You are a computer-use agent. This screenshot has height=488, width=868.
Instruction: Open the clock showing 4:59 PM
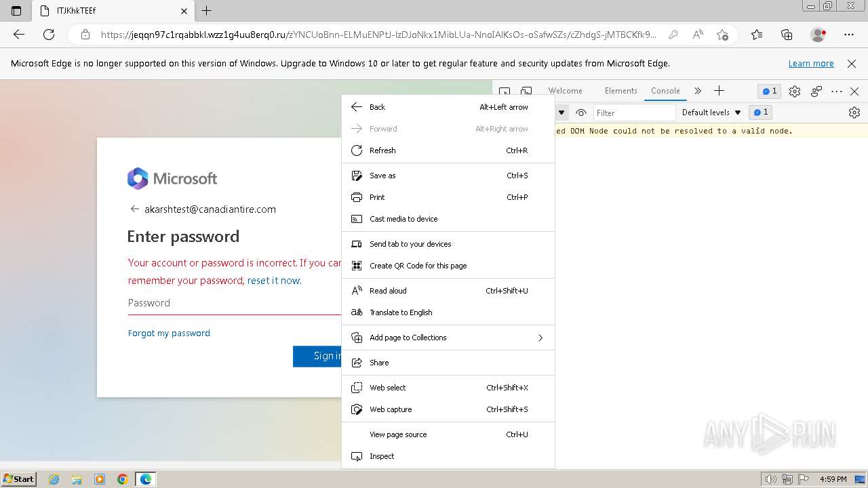point(833,479)
